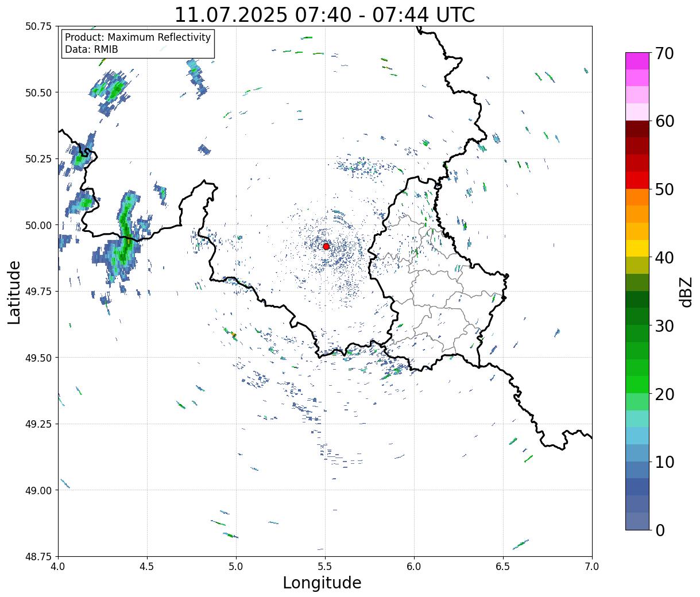Image resolution: width=700 pixels, height=597 pixels.
Task: Click the longitude tick label 4.5
Action: (x=147, y=566)
